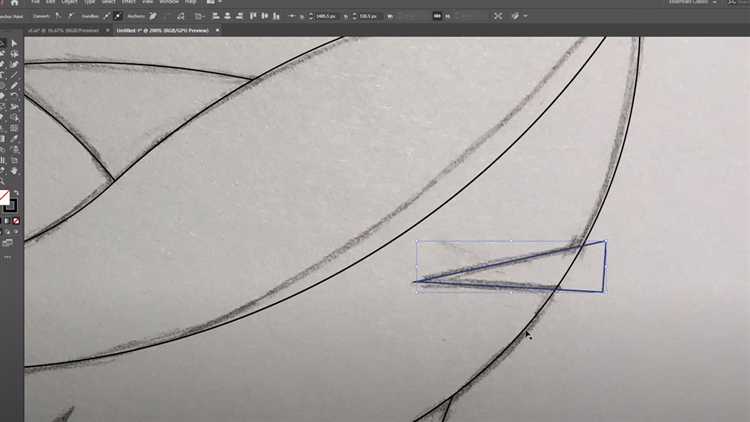Close the first document tab
Viewport: 750px width, 422px height.
point(107,30)
